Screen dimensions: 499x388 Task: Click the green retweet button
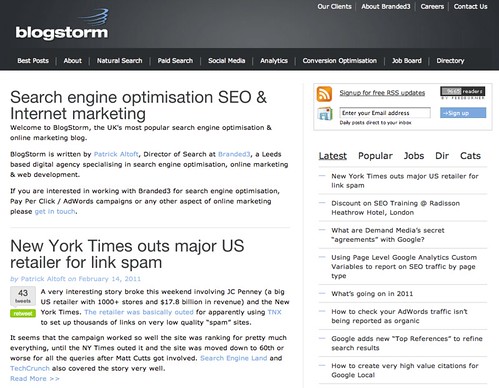(x=23, y=314)
